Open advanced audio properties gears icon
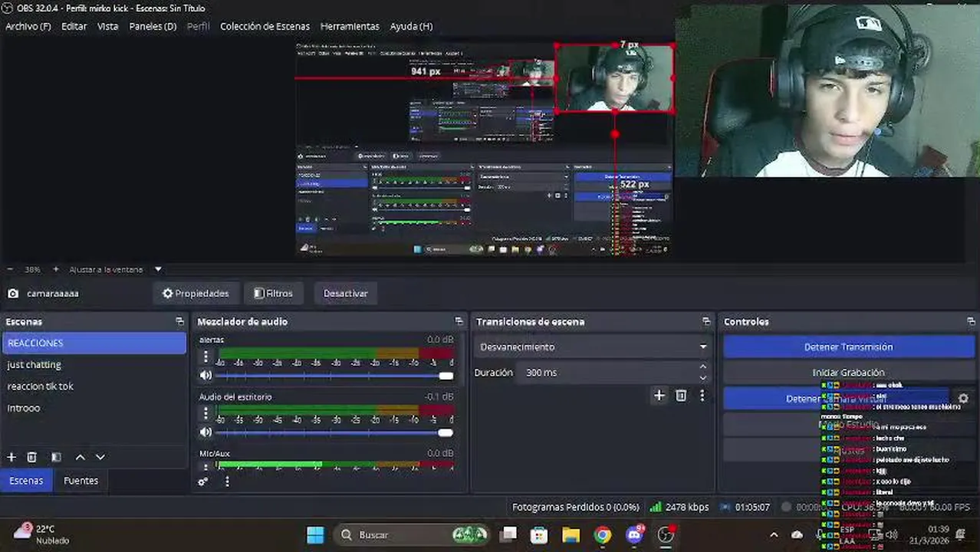Viewport: 980px width, 552px height. coord(203,481)
